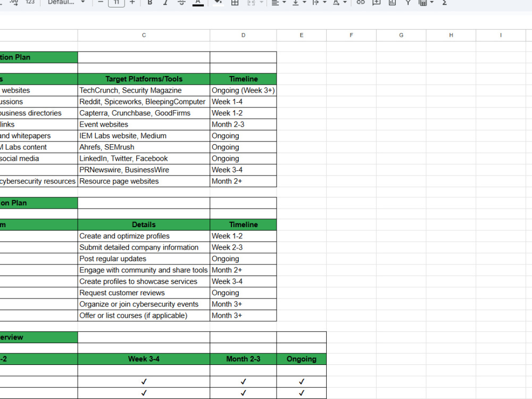Click Create profiles to showcase services cell
The height and width of the screenshot is (399, 532).
pos(144,281)
